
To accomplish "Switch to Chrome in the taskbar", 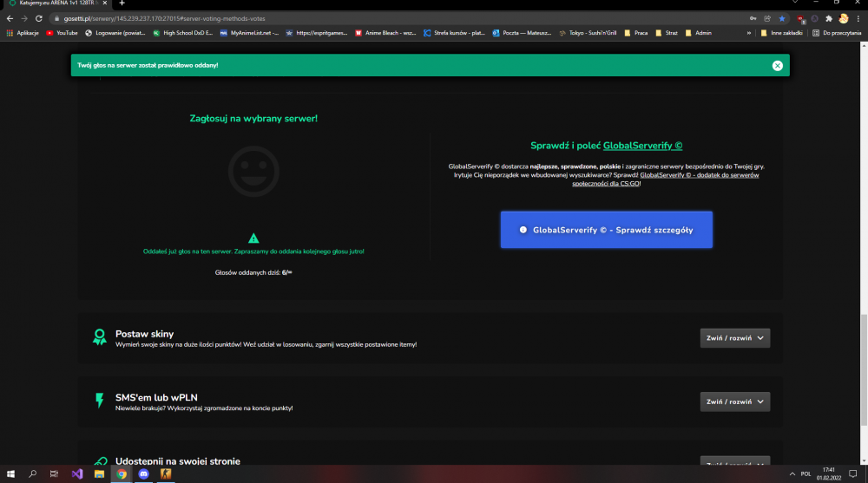I will [122, 474].
